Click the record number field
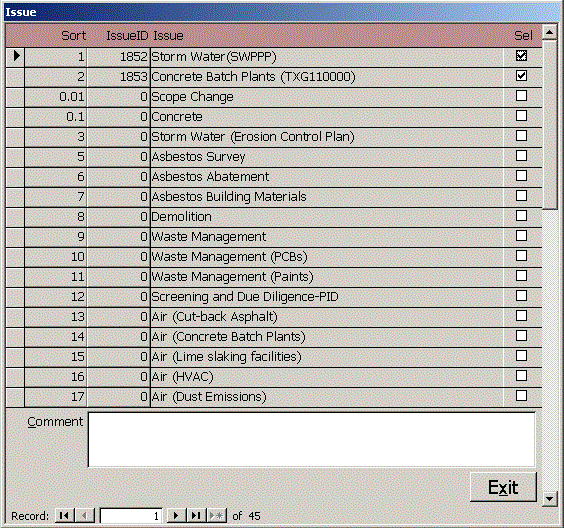Viewport: 564px width, 528px height. (131, 515)
